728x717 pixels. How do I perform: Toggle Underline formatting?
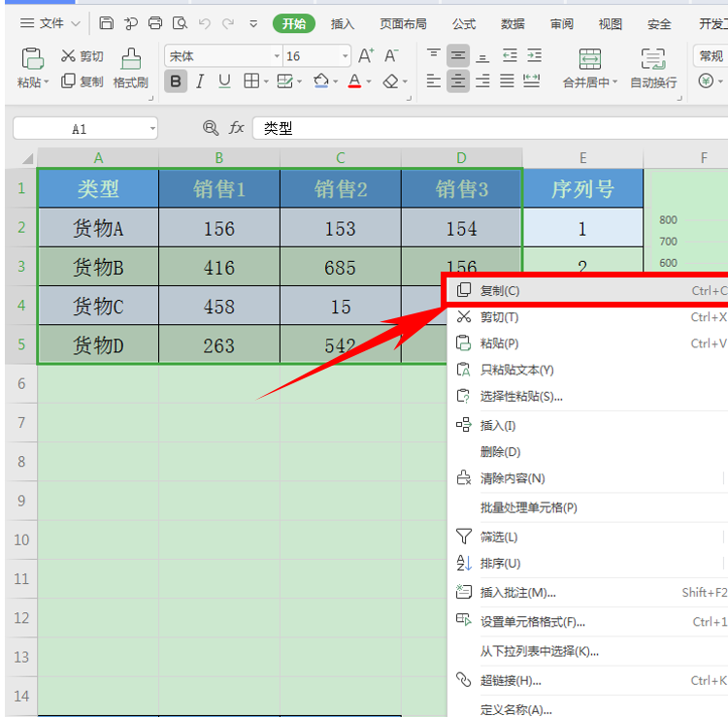[225, 81]
